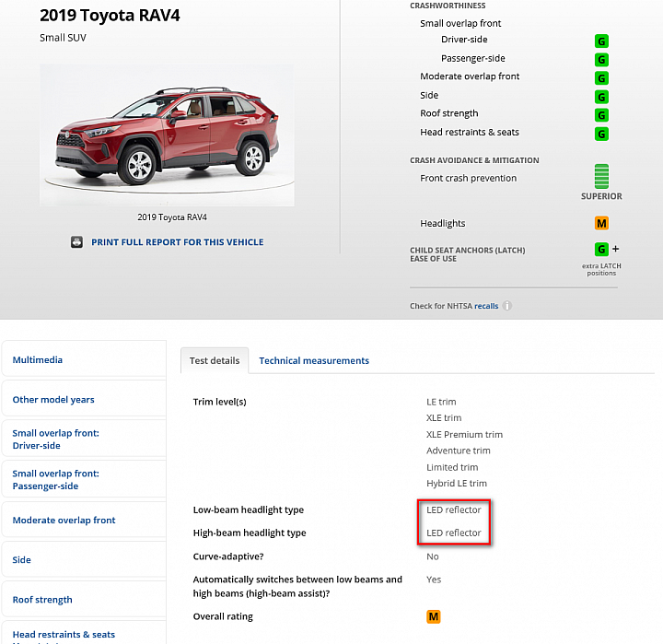The width and height of the screenshot is (663, 644).
Task: Click the Roof strength G rating badge
Action: point(601,115)
